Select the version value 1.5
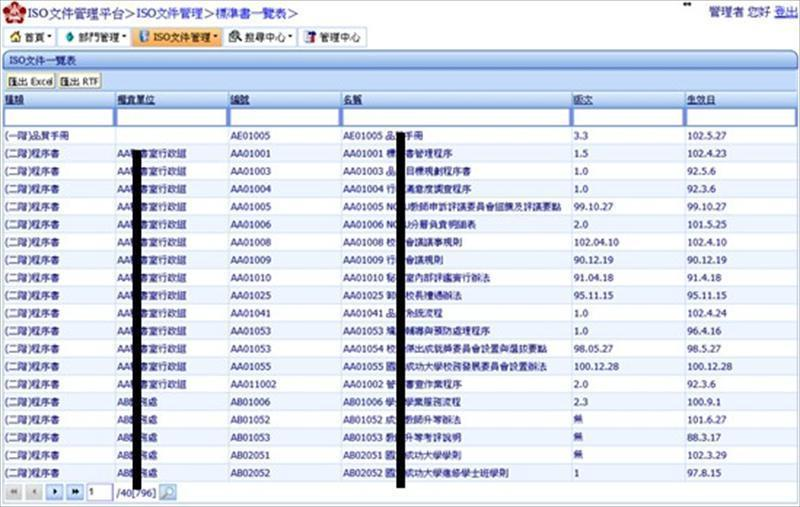The height and width of the screenshot is (507, 800). [581, 154]
